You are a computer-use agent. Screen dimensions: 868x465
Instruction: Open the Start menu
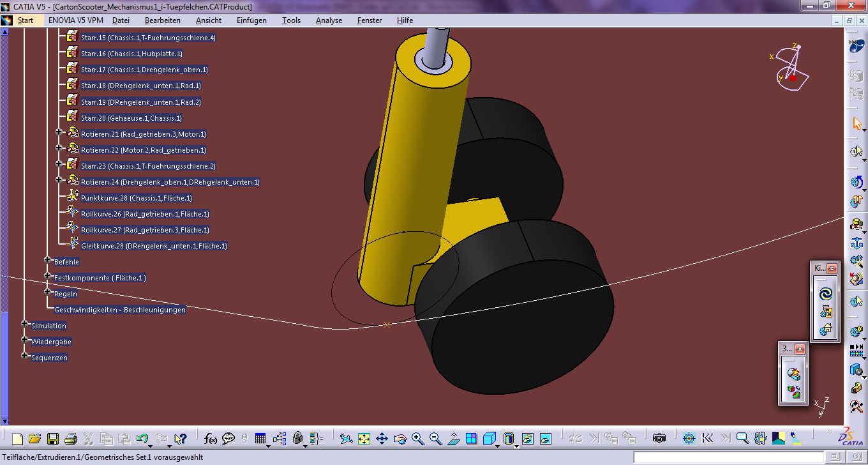[x=26, y=20]
